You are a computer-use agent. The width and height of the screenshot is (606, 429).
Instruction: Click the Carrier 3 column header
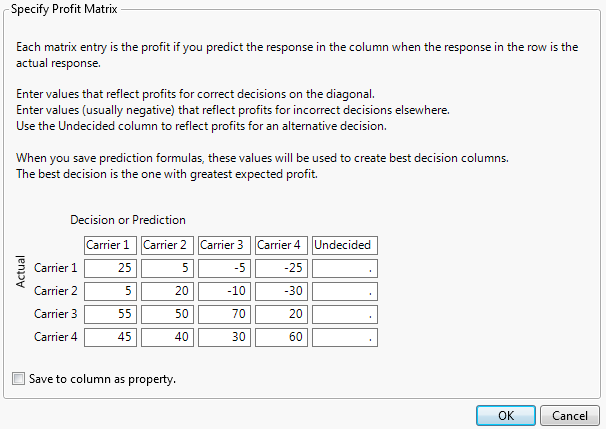[224, 245]
